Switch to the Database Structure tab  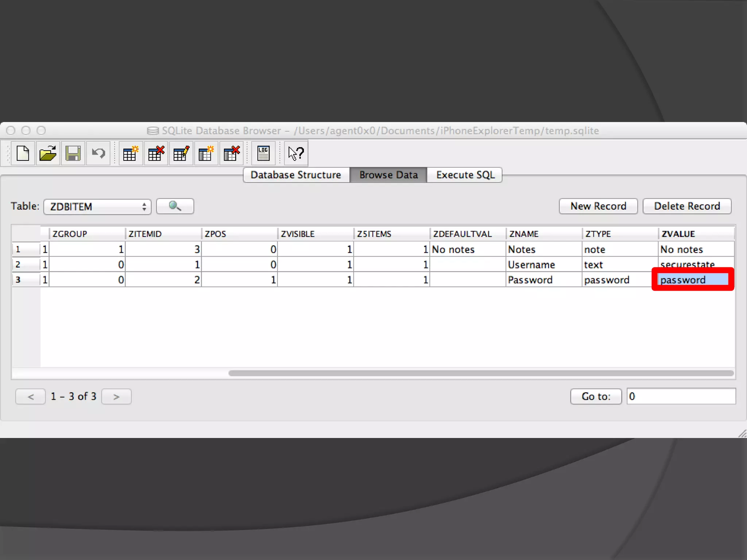296,175
